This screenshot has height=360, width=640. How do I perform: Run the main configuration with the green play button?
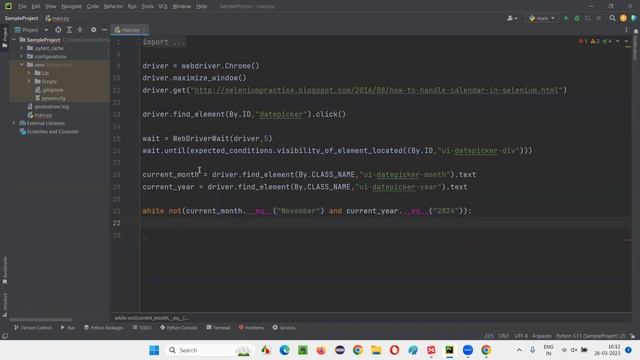coord(566,18)
